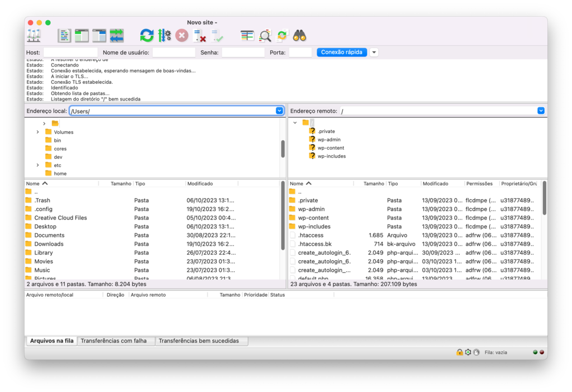Open the Site Manager
The image size is (572, 392).
[x=34, y=35]
